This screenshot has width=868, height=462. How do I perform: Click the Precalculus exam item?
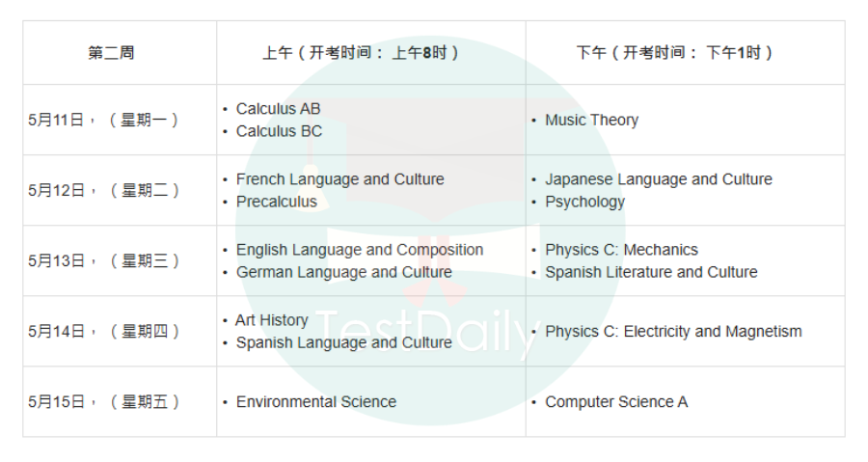[x=276, y=202]
